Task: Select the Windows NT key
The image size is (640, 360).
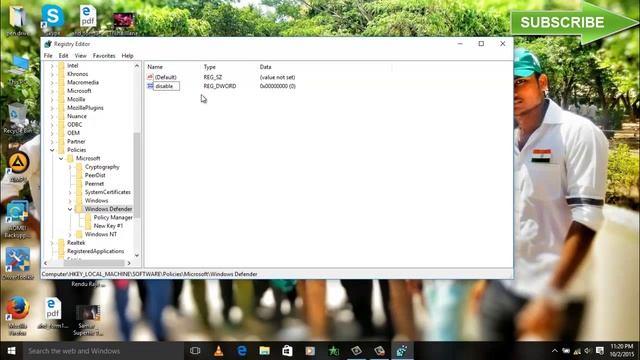Action: click(x=101, y=234)
